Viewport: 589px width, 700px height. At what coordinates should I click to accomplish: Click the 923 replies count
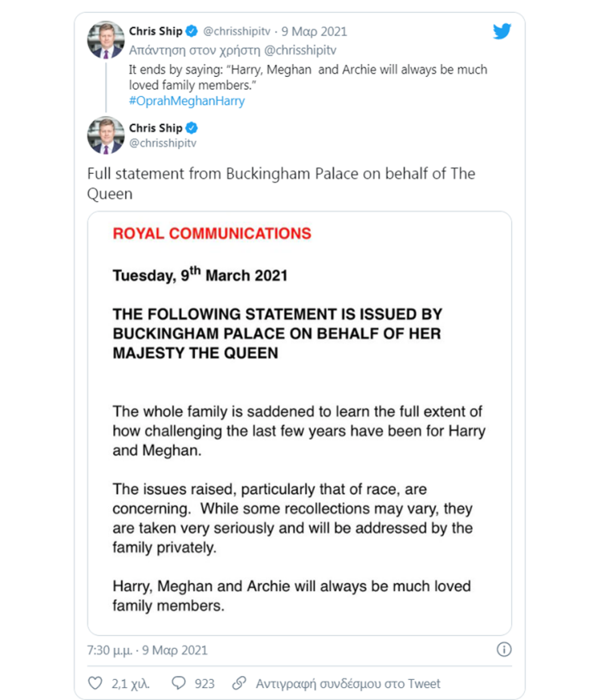[x=205, y=683]
